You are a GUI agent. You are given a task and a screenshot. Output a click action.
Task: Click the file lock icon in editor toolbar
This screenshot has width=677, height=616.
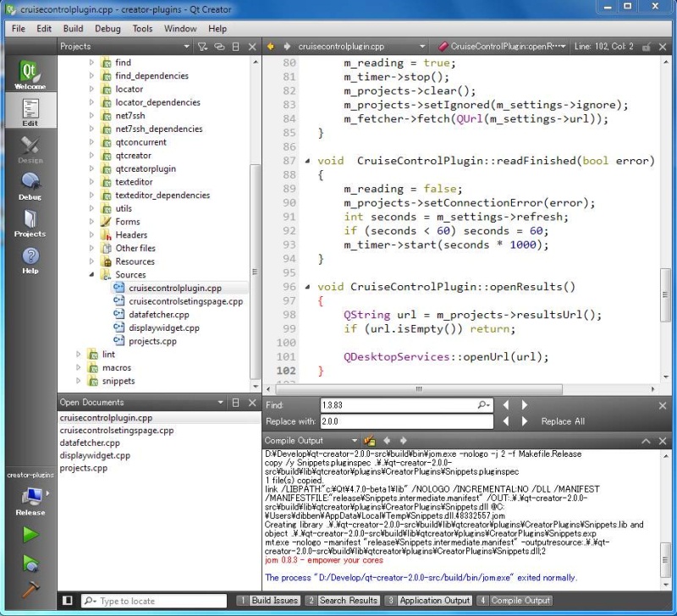(x=646, y=47)
